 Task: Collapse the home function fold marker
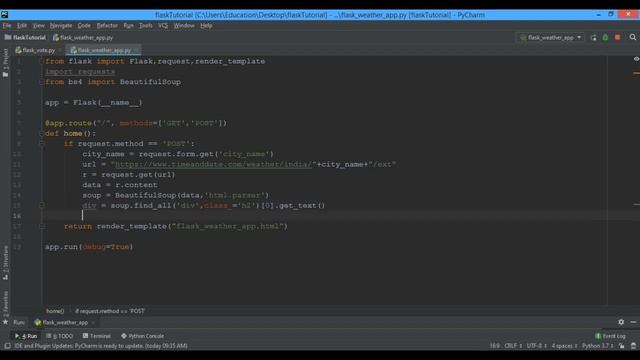click(42, 133)
